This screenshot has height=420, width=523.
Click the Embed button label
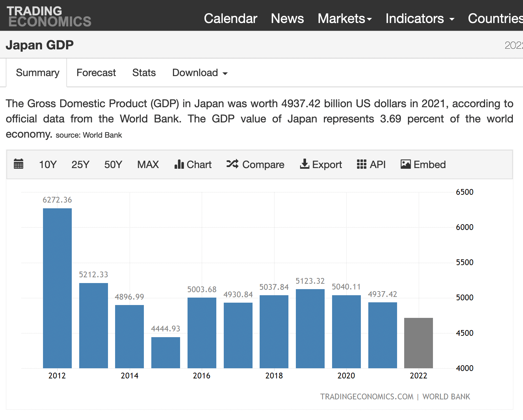[x=430, y=165]
